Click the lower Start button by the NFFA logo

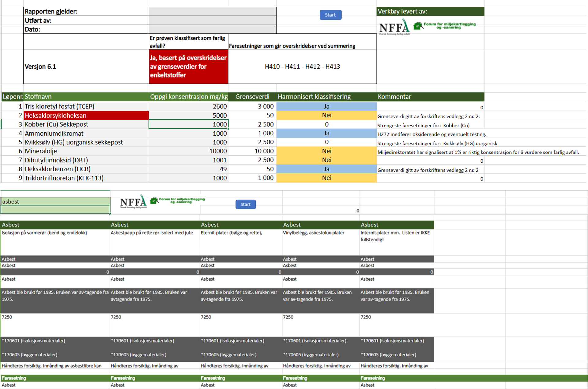pyautogui.click(x=245, y=204)
